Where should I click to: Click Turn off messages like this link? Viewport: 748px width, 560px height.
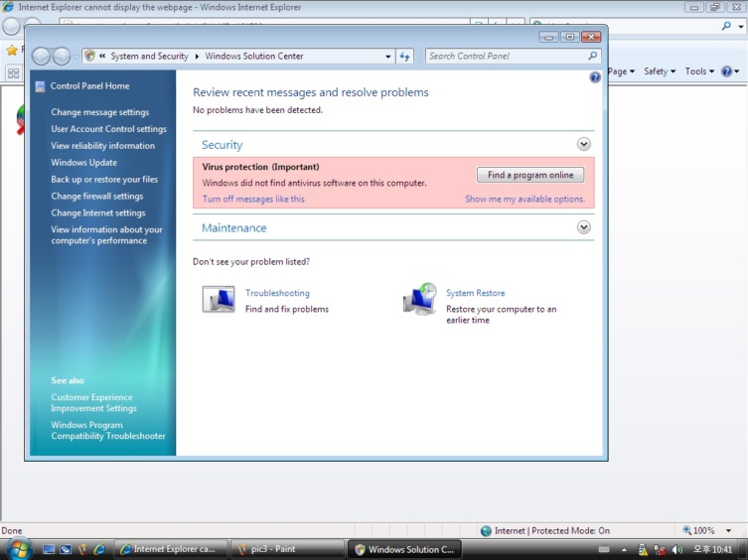point(253,199)
